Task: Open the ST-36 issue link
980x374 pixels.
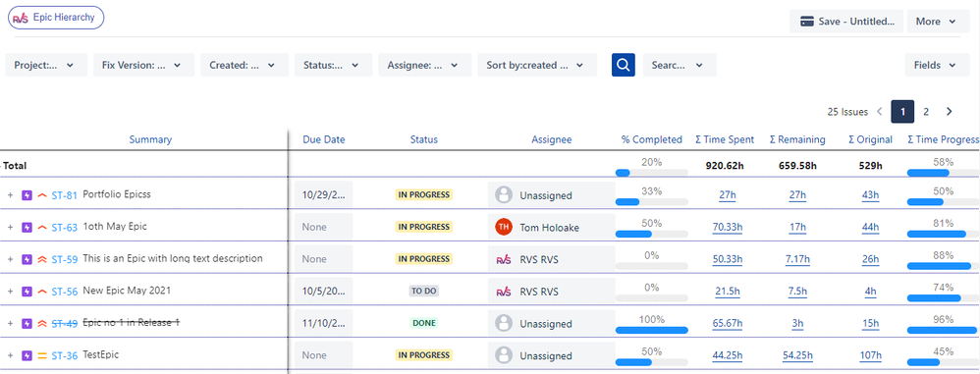Action: tap(65, 356)
